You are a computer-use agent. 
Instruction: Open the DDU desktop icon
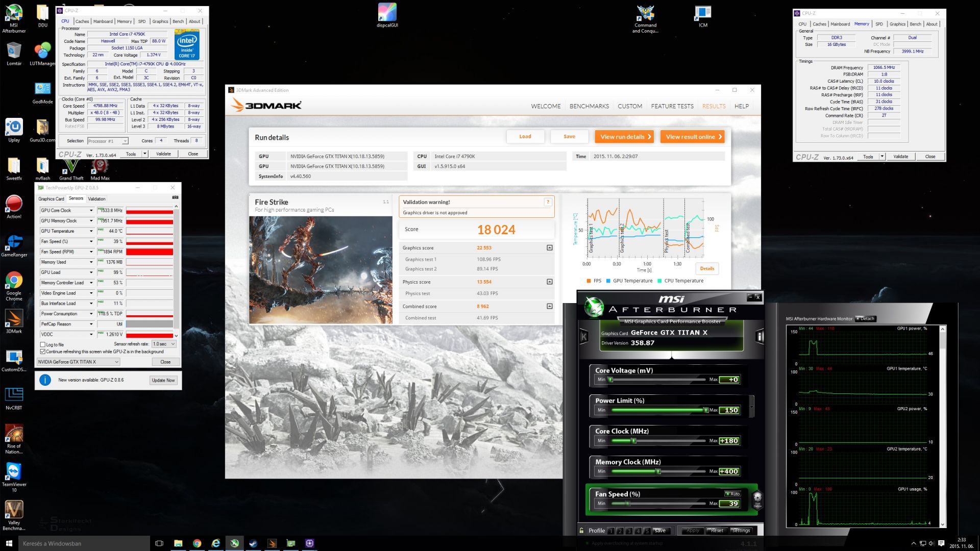pos(42,16)
